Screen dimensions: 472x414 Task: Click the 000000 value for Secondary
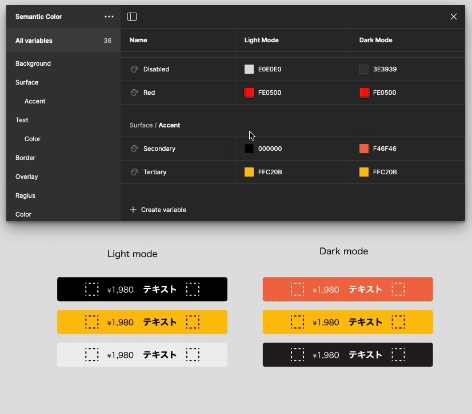[x=270, y=149]
